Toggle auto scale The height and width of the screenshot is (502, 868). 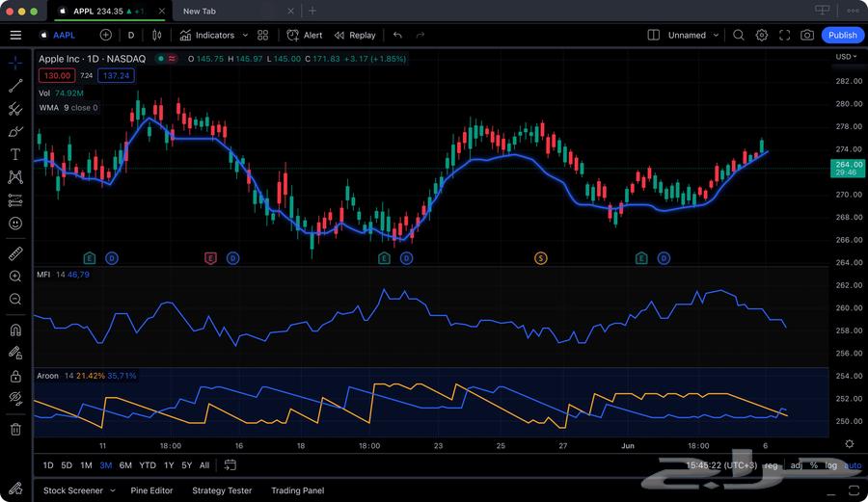853,465
